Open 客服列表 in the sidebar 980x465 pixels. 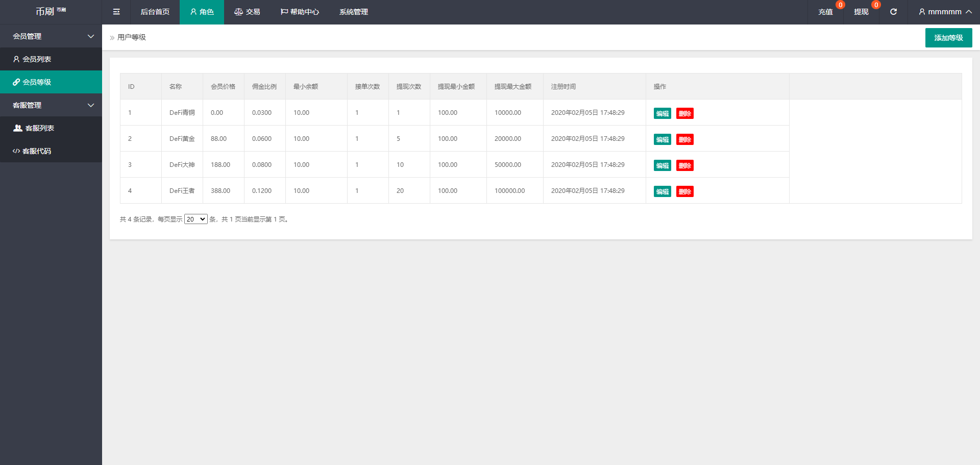(39, 128)
